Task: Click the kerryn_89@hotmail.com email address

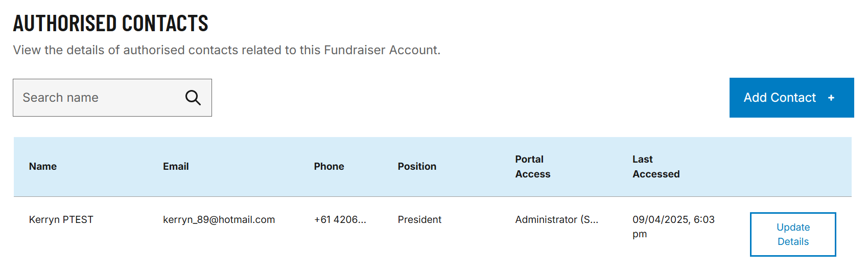Action: (x=219, y=220)
